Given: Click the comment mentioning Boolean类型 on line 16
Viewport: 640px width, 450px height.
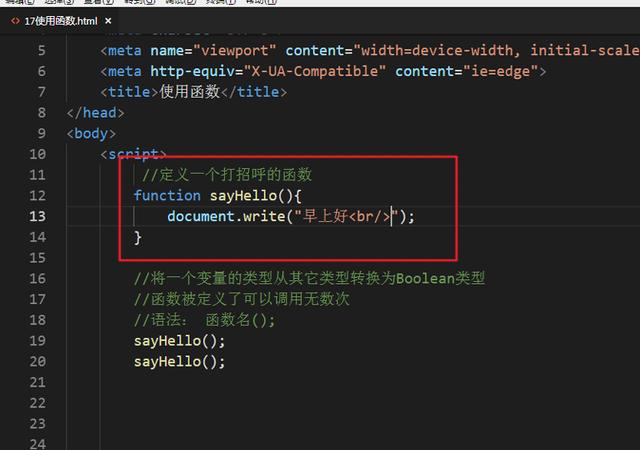Looking at the screenshot, I should pyautogui.click(x=309, y=278).
